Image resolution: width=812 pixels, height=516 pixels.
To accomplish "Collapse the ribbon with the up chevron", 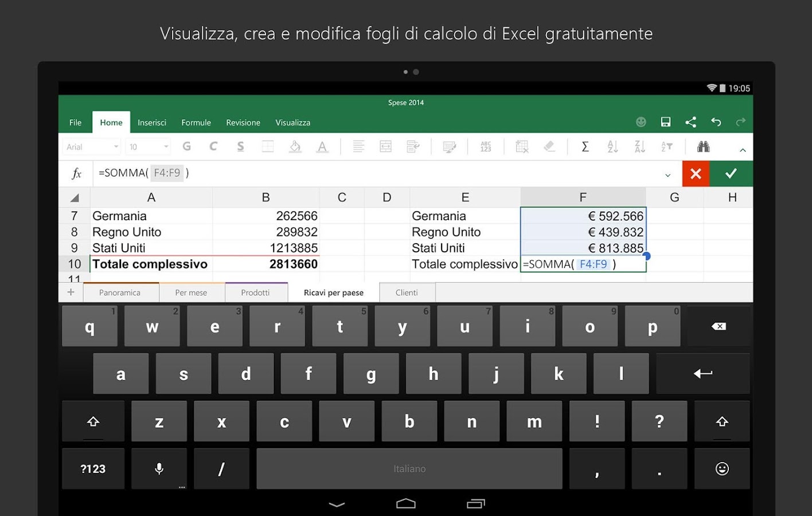I will (x=743, y=150).
